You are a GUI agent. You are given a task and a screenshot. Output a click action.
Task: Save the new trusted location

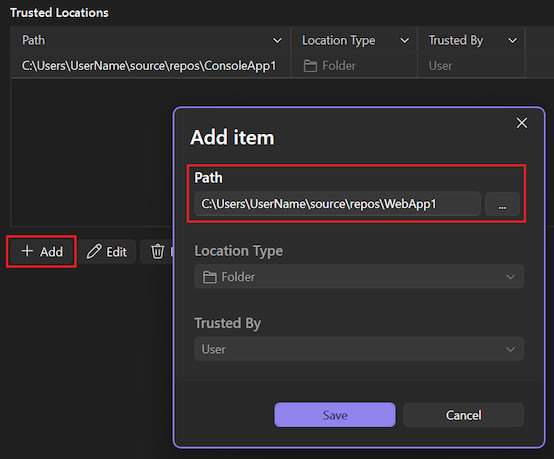click(335, 415)
